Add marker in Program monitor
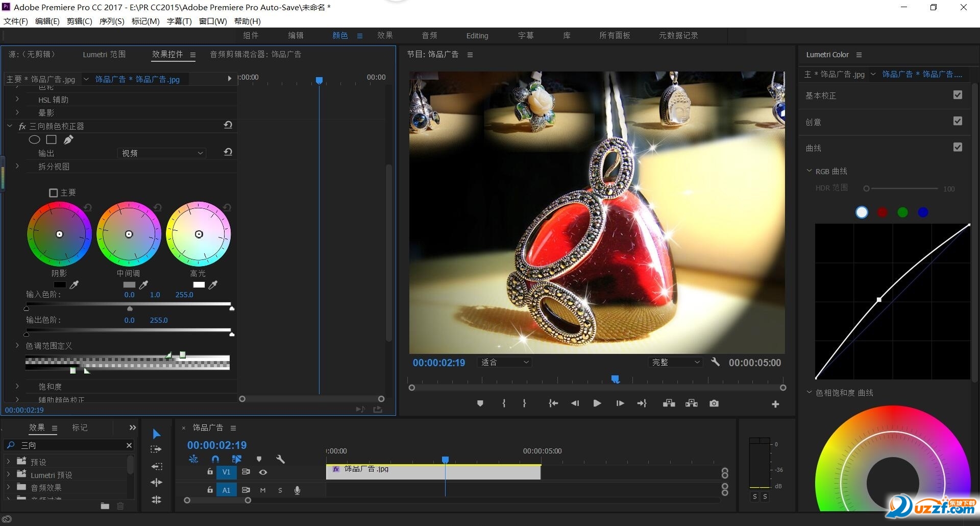Screen dimensions: 980x526 click(x=480, y=403)
